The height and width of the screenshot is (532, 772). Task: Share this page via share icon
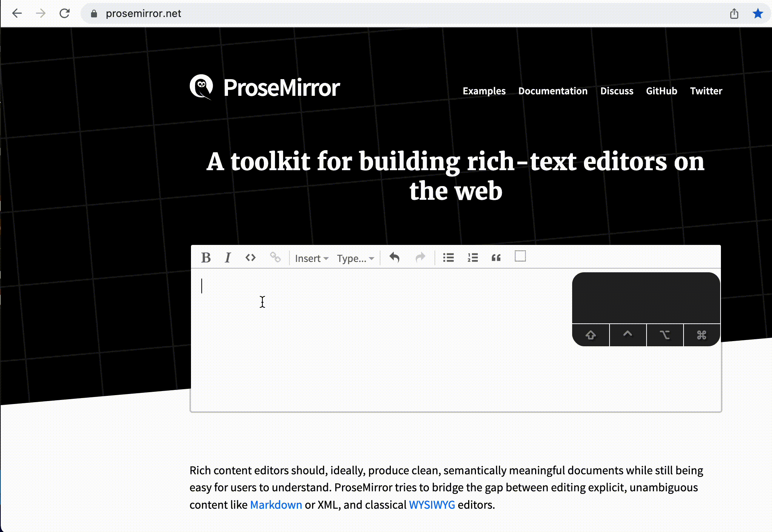click(x=734, y=14)
